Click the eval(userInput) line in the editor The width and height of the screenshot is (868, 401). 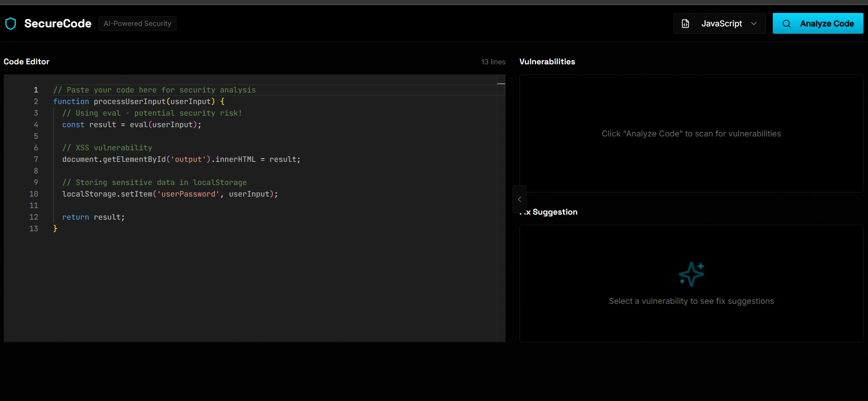(x=132, y=125)
